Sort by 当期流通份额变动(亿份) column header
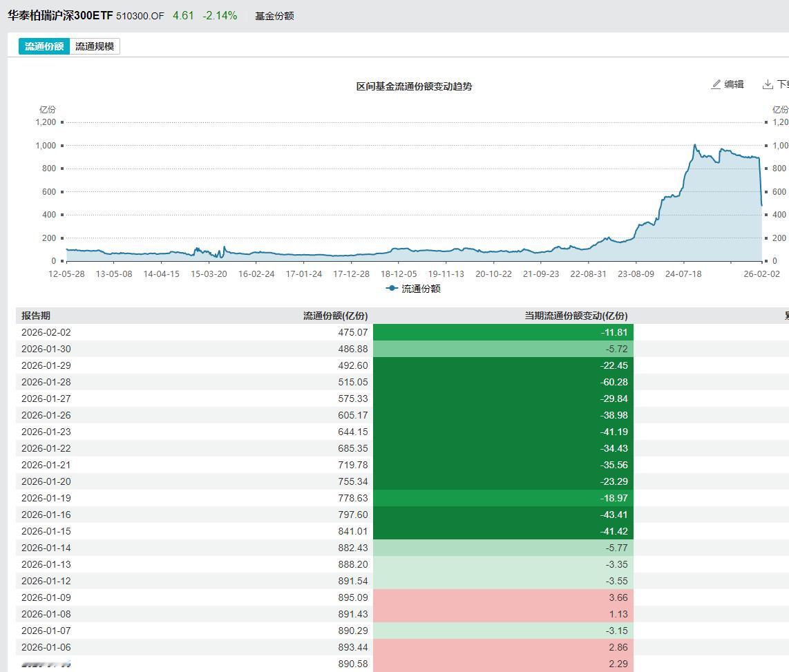Viewport: 789px width, 672px height. [576, 316]
